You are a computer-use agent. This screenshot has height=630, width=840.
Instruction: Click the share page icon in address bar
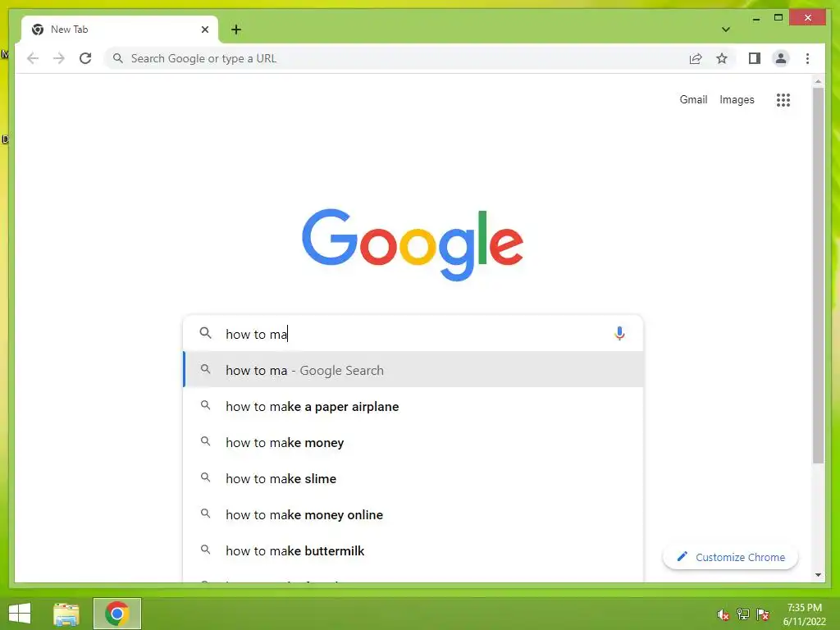(696, 58)
